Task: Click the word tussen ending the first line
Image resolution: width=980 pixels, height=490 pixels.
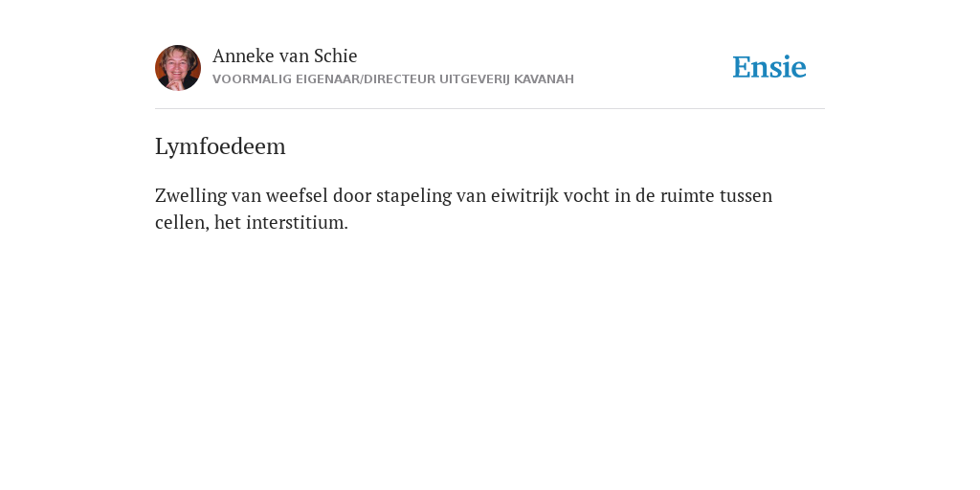Action: 746,196
